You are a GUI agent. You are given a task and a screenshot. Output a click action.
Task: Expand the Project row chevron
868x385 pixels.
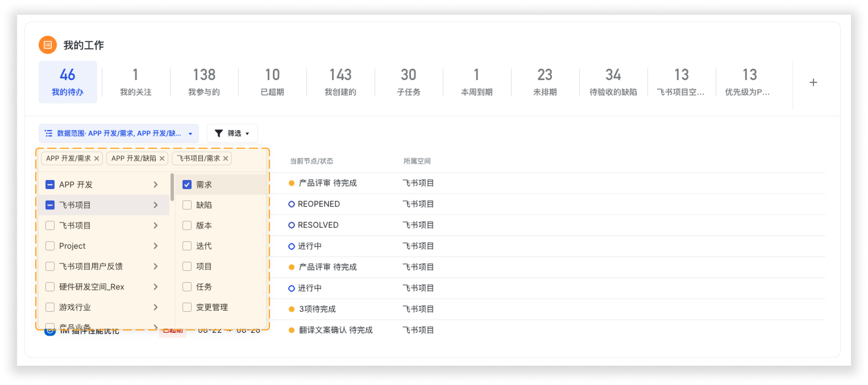pos(156,246)
